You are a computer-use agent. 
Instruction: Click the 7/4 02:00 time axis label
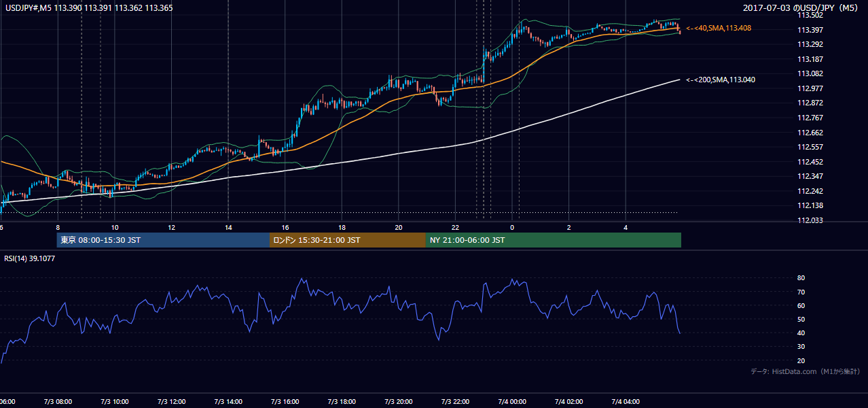569,401
